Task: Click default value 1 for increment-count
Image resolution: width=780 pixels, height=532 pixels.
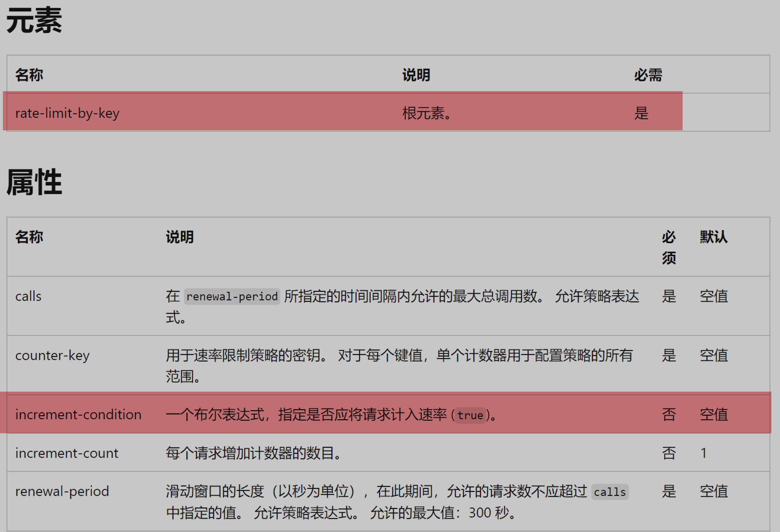Action: [704, 453]
